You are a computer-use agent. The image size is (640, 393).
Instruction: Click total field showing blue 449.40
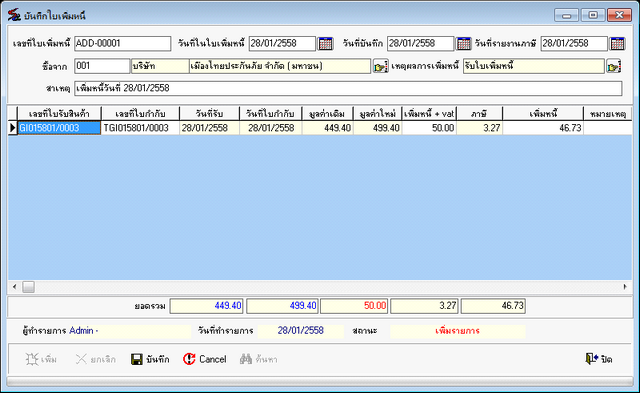tap(206, 306)
